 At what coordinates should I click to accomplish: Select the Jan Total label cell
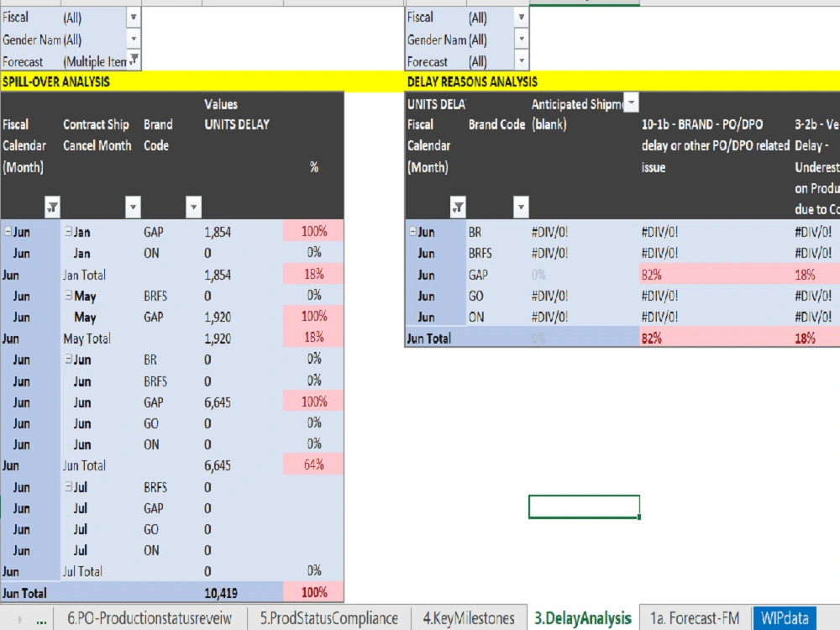click(84, 275)
